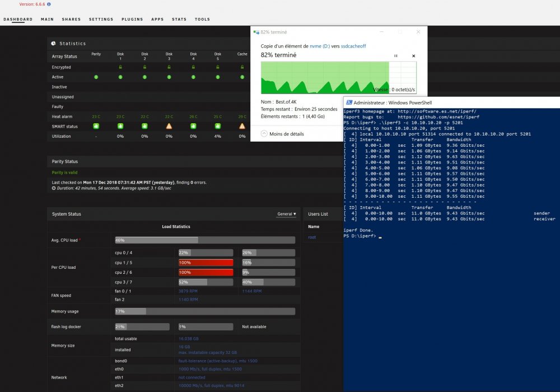
Task: Click Disk 3 SMART warning triangle
Action: coord(169,126)
